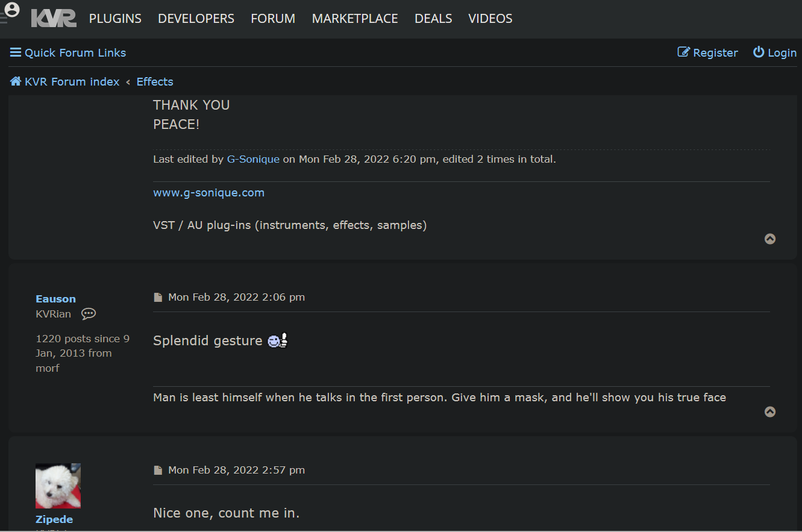Open www.g-sonique.com signature link
Viewport: 802px width, 532px height.
click(x=208, y=193)
